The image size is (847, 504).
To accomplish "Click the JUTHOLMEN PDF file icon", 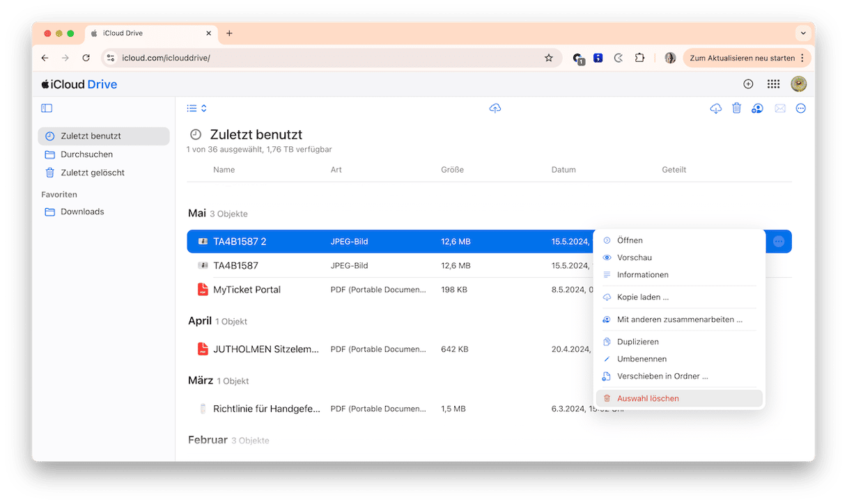I will point(203,349).
